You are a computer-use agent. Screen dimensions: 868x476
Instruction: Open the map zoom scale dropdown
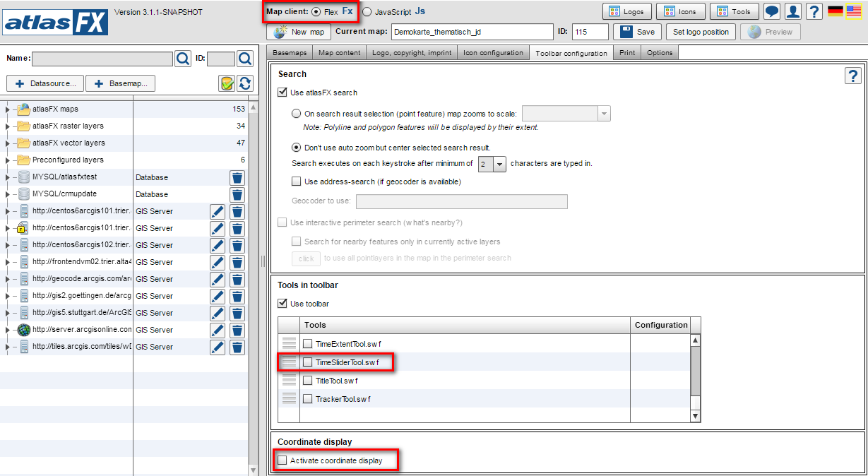[x=604, y=114]
